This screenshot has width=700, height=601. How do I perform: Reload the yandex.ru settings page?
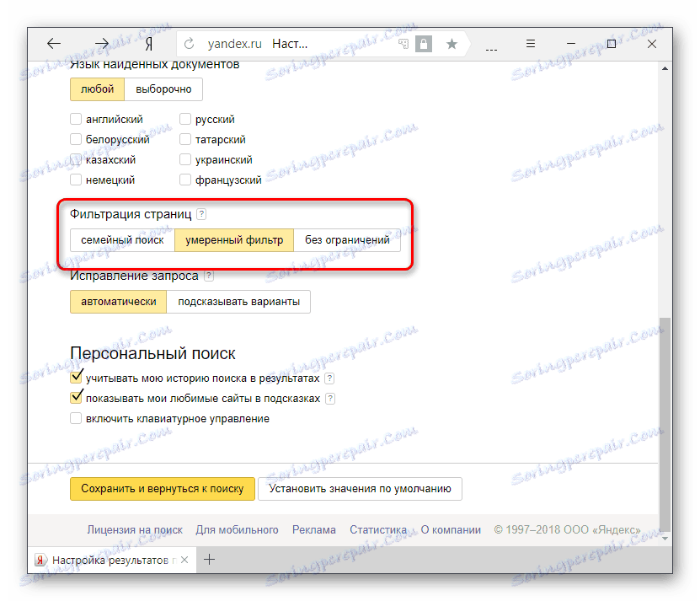click(x=187, y=43)
